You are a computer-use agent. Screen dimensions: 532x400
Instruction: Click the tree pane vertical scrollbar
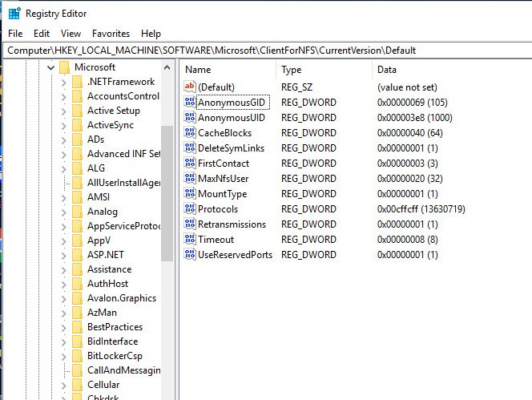click(x=167, y=192)
